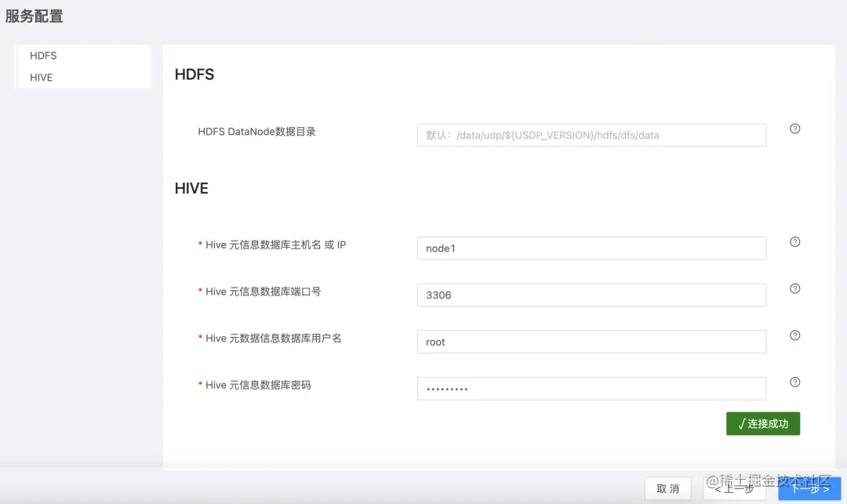
Task: Click the HDFS section heading
Action: point(194,74)
